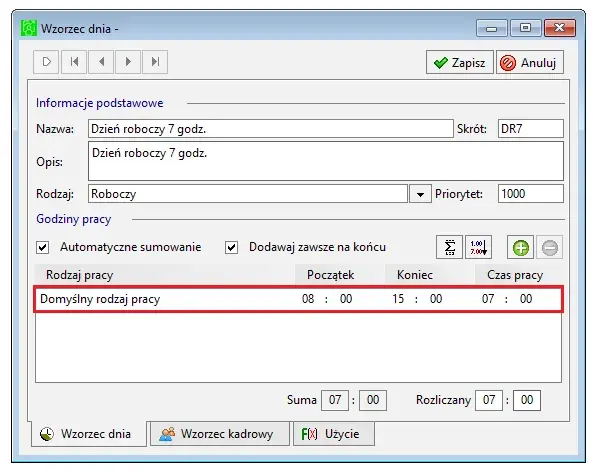Click the sort hours order icon
Image resolution: width=593 pixels, height=471 pixels.
tap(478, 247)
